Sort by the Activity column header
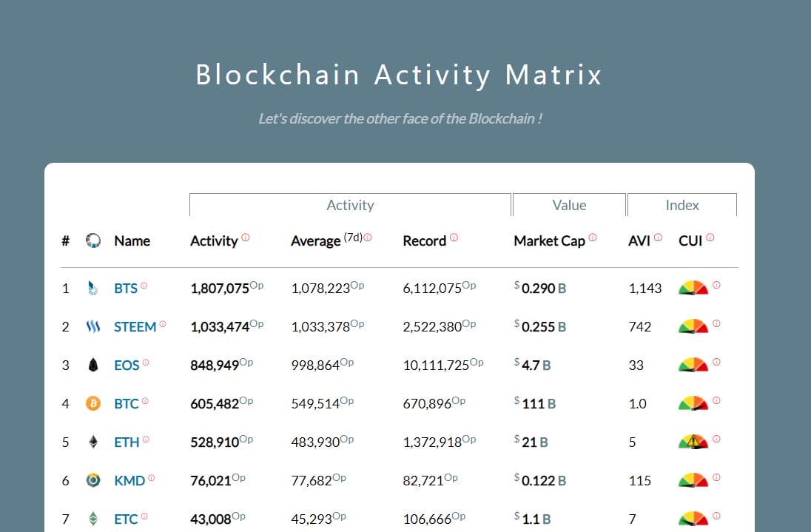The width and height of the screenshot is (811, 532). (214, 241)
